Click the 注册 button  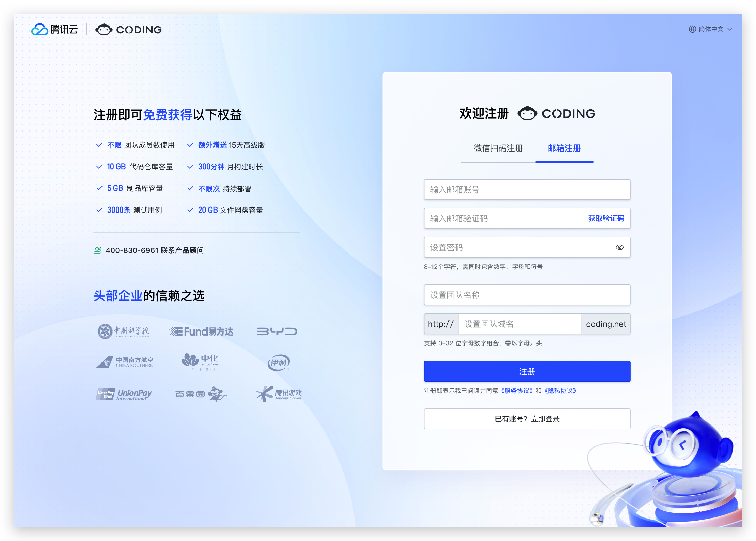(x=527, y=371)
